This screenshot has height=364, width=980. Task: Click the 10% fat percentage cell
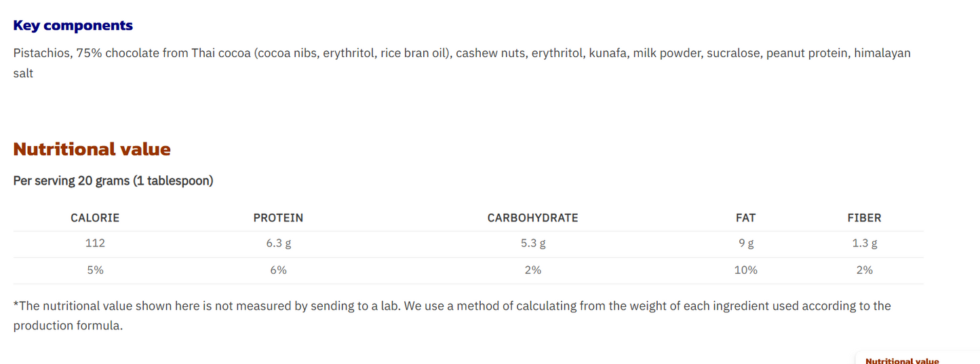[745, 270]
